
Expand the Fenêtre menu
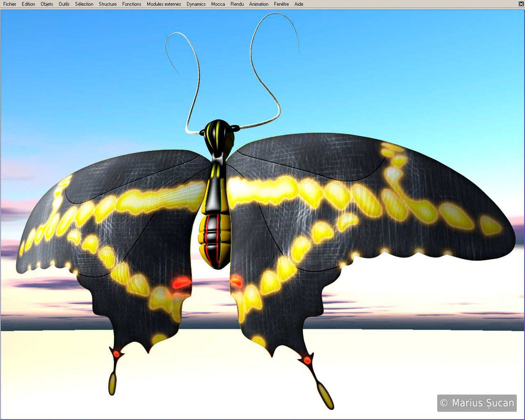[281, 4]
